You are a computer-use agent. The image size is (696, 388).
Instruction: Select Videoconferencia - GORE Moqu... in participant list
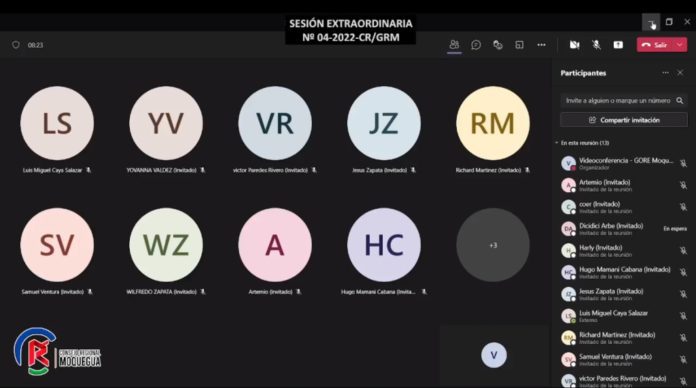click(x=623, y=163)
